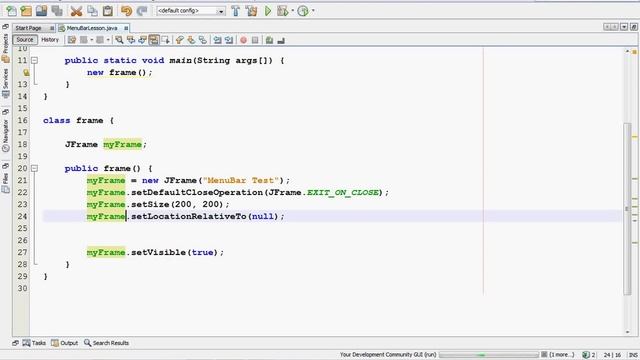Click the Open Project toolbar icon
640x360 pixels.
tap(41, 11)
